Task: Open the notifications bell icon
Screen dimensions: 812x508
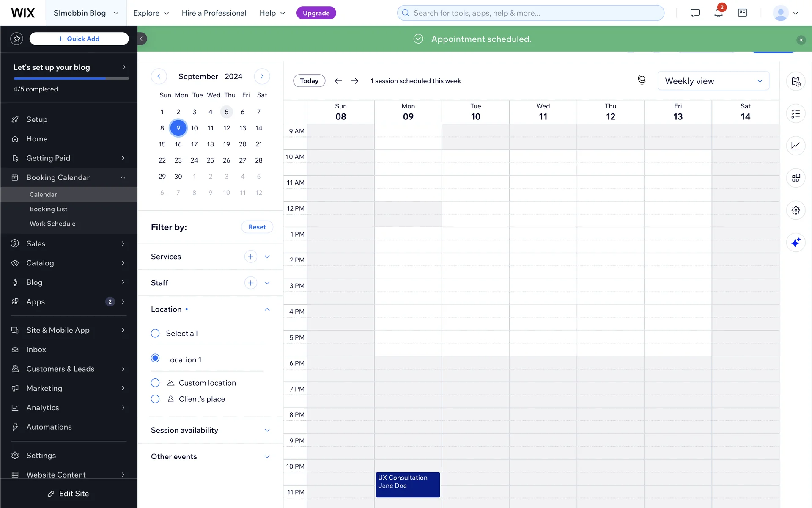Action: 718,13
